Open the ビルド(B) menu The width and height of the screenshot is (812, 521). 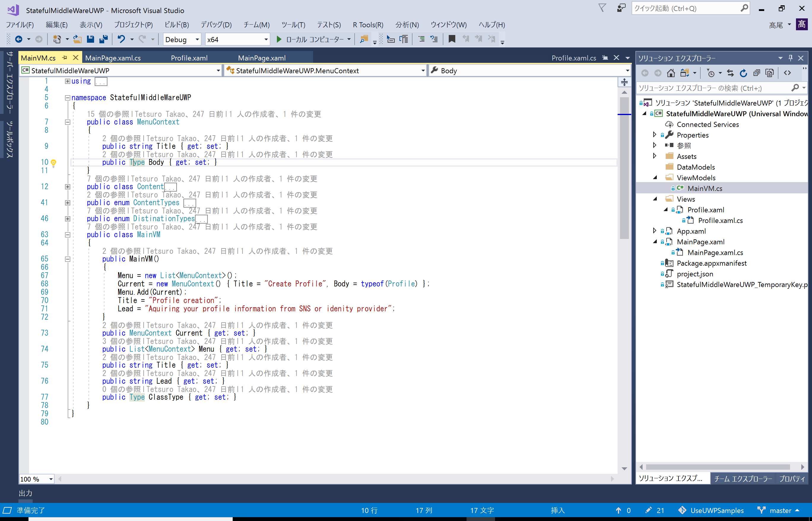pyautogui.click(x=176, y=25)
